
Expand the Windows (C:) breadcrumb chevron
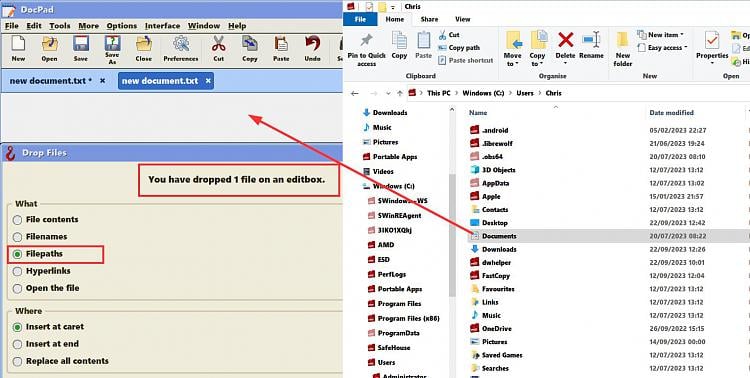pyautogui.click(x=510, y=93)
